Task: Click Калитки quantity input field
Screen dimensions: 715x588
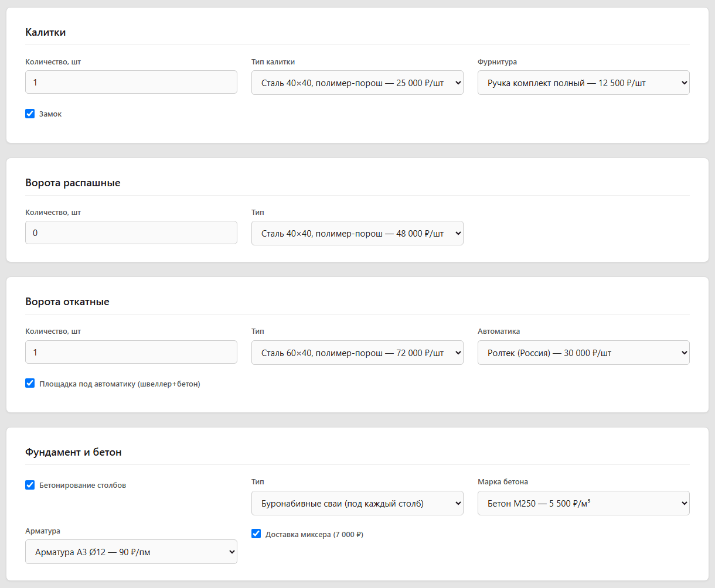Action: [131, 83]
